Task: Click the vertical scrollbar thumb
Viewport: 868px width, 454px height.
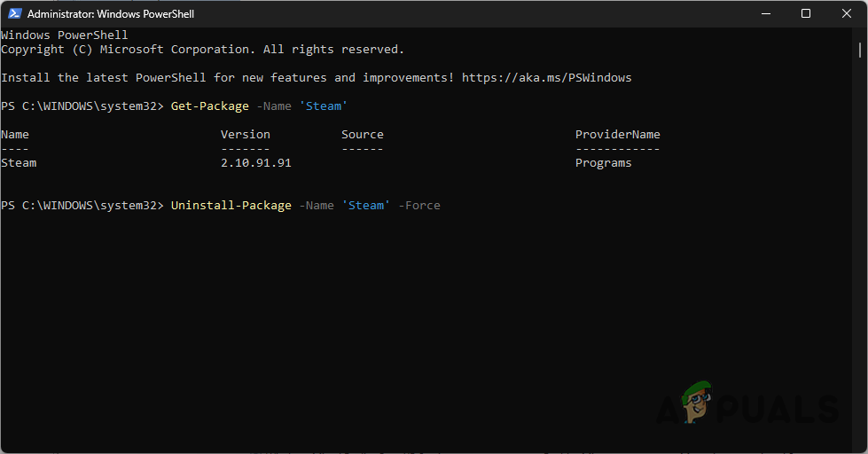Action: [860, 50]
